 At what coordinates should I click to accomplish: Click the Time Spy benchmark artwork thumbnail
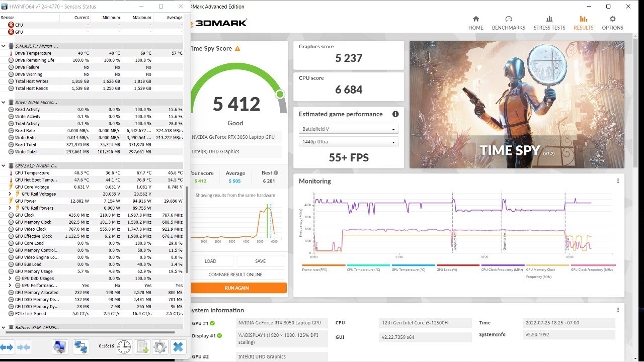point(517,105)
